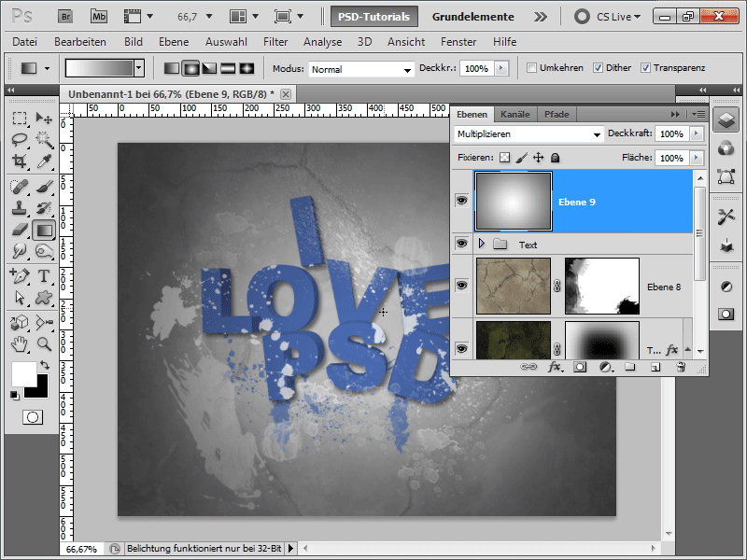Choose the linear gradient style
Viewport: 747px width, 560px height.
click(x=172, y=68)
